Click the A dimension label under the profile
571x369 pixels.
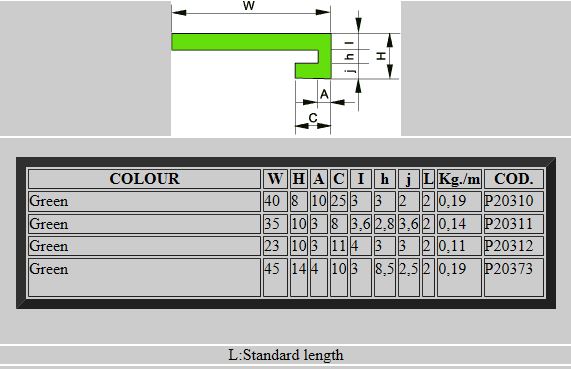click(324, 95)
